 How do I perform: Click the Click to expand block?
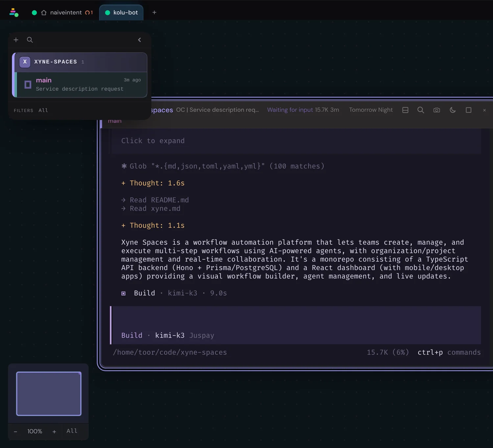(x=296, y=141)
